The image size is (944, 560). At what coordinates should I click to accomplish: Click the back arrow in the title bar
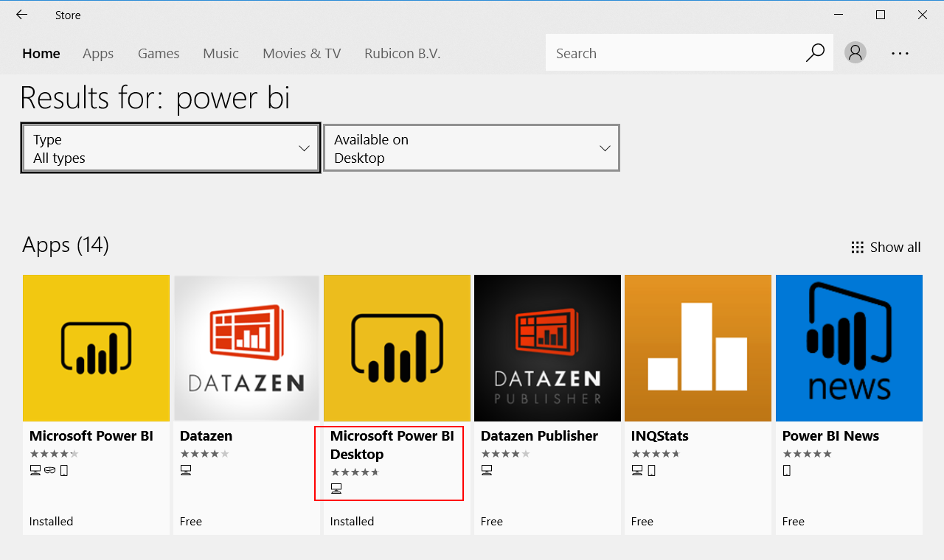point(20,15)
